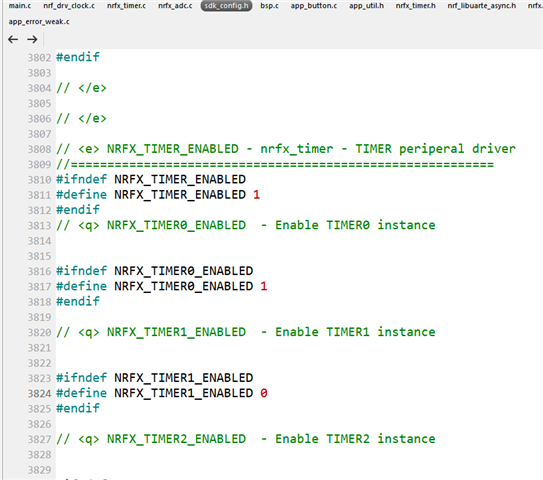Go back with the left arrow icon
Viewport: 543px width, 480px height.
(x=13, y=39)
